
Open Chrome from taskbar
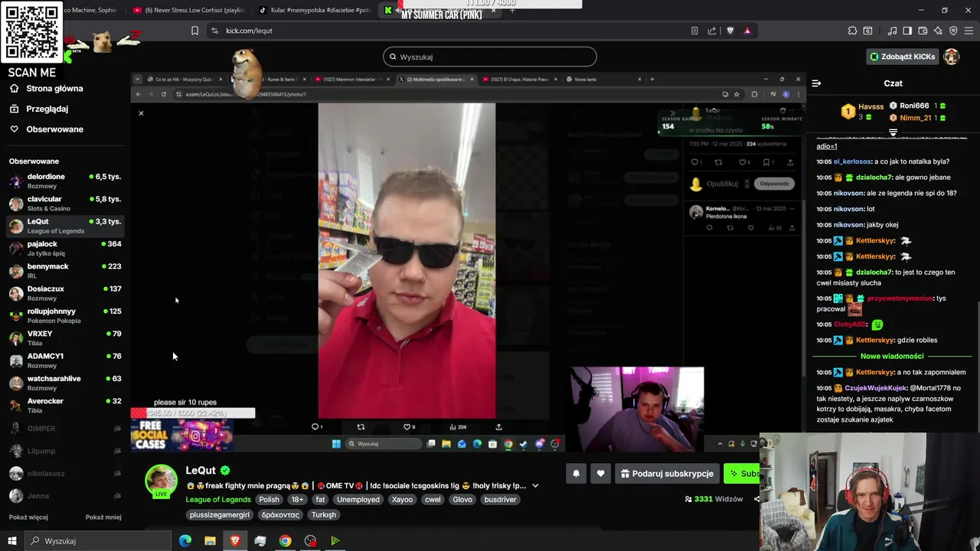coord(285,541)
